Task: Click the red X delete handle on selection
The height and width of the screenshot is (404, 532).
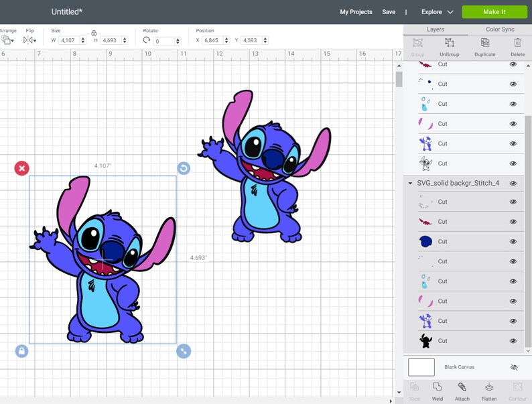Action: (21, 168)
